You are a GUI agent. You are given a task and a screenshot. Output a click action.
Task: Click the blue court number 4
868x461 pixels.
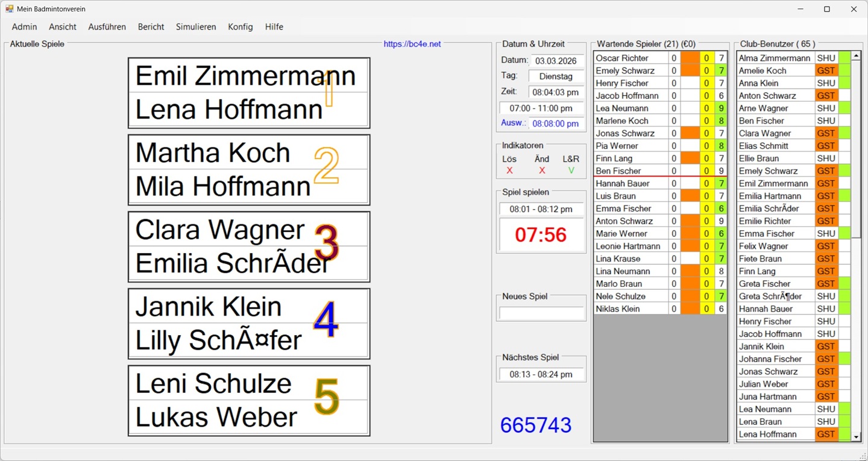[x=325, y=320]
